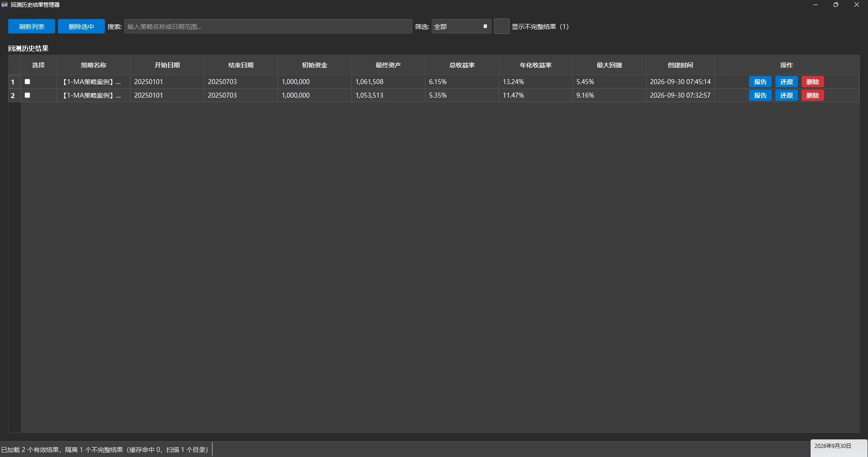Sort by the 最大回撤 column header
Viewport: 868px width, 457px height.
(609, 65)
